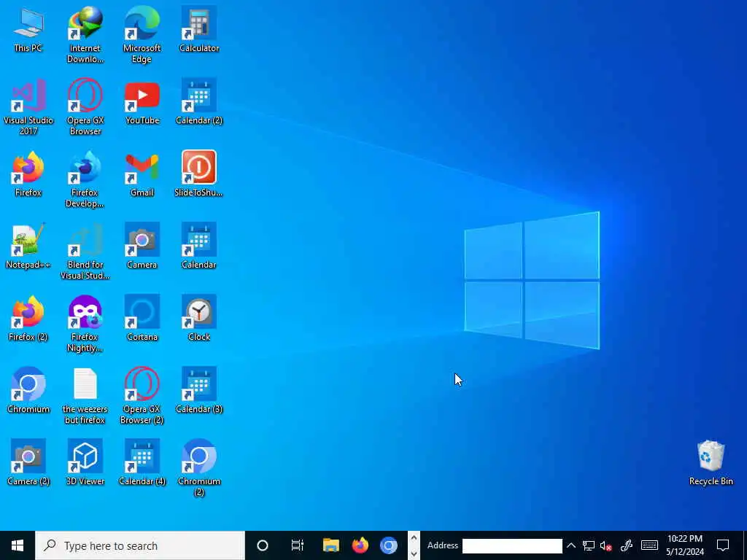The image size is (747, 560).
Task: Select the Calendar (3) desktop shortcut
Action: (x=199, y=391)
